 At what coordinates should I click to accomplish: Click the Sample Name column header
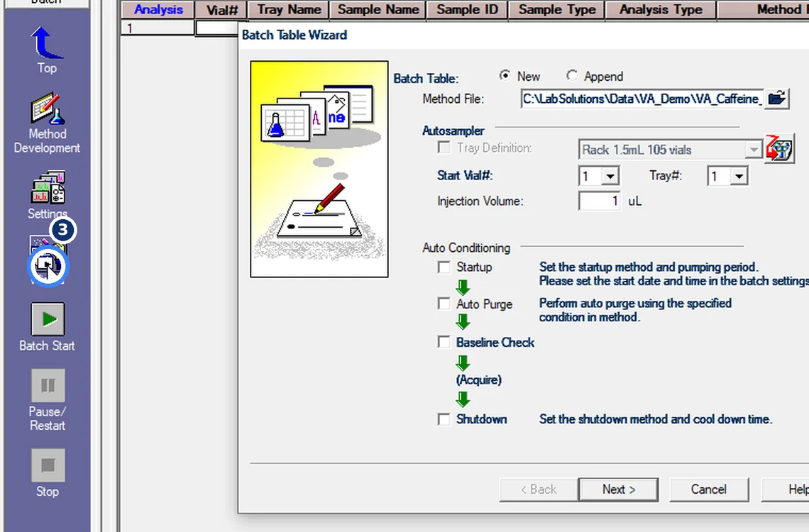pos(378,10)
